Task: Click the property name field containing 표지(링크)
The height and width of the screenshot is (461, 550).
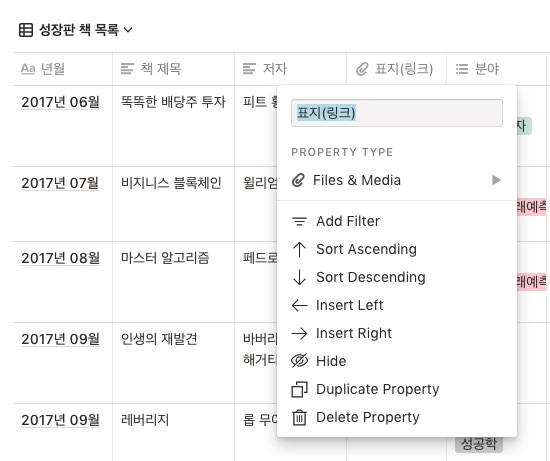Action: tap(397, 113)
